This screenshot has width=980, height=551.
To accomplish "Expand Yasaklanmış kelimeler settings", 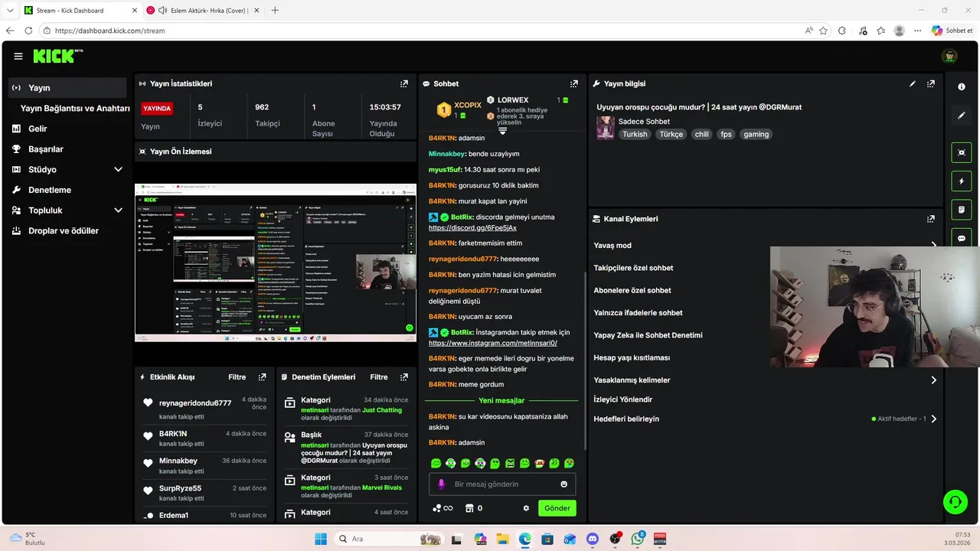I will point(933,380).
